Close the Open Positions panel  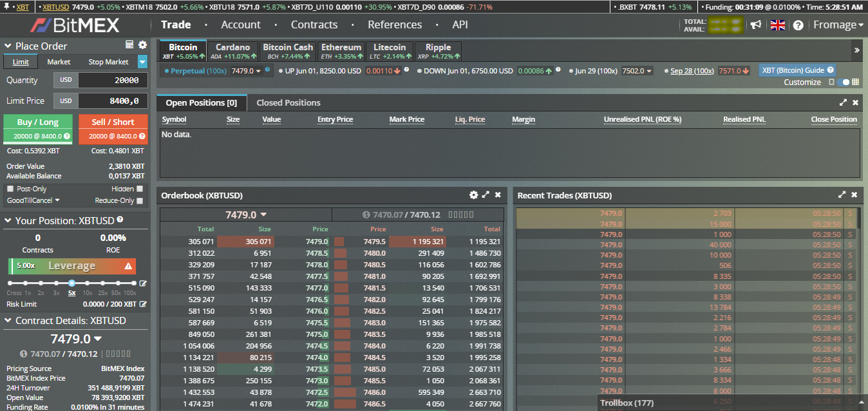pyautogui.click(x=855, y=102)
